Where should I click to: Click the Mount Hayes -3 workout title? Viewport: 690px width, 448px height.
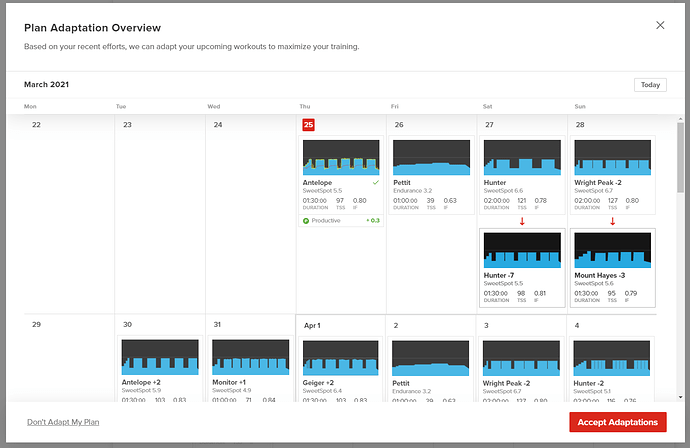tap(599, 275)
